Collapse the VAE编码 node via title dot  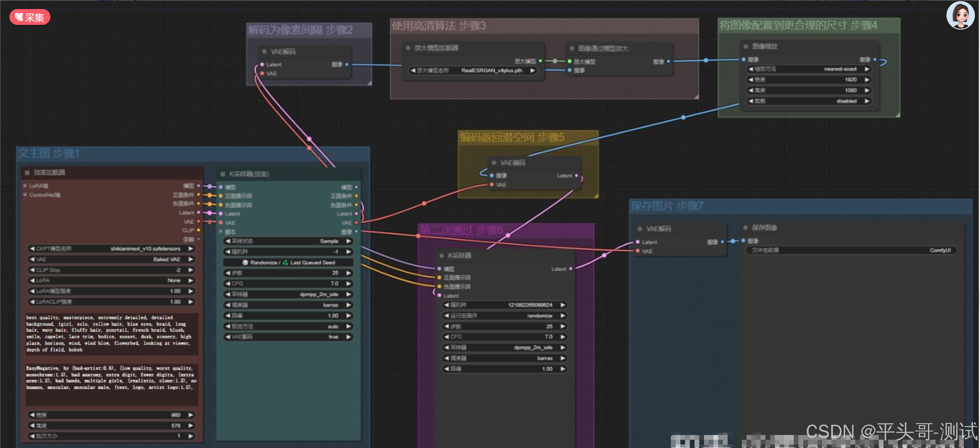[x=494, y=163]
